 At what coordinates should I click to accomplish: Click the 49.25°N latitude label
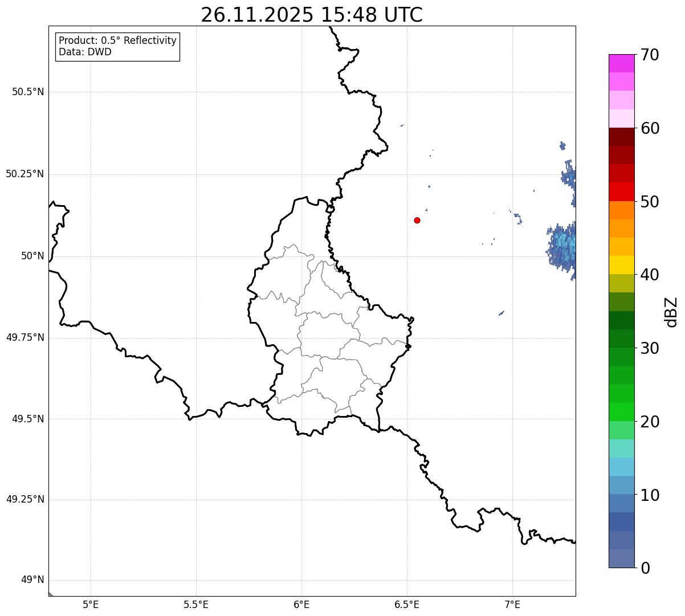click(x=25, y=499)
